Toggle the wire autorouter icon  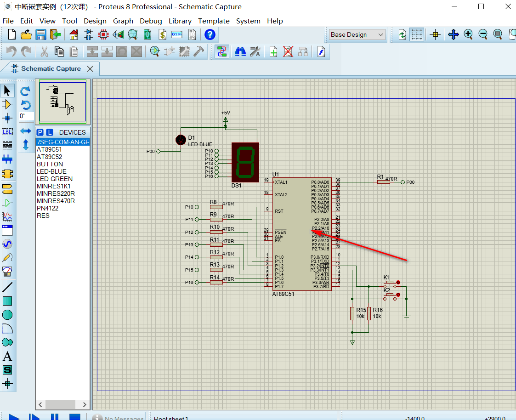222,51
